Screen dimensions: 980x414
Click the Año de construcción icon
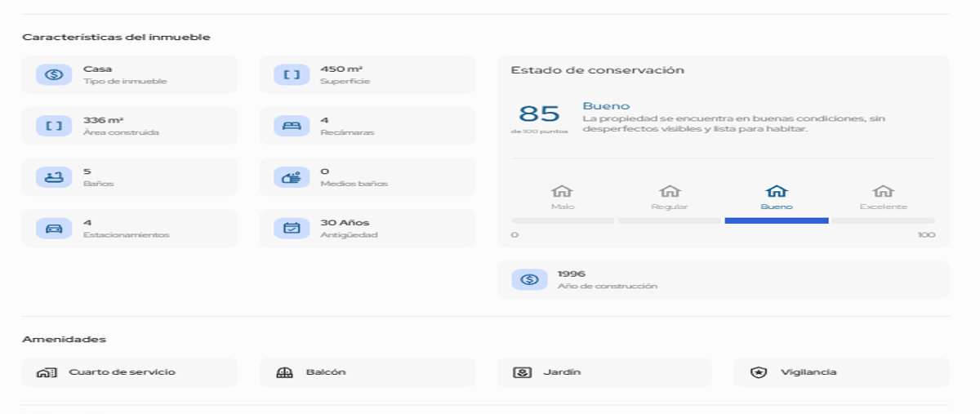pyautogui.click(x=529, y=280)
